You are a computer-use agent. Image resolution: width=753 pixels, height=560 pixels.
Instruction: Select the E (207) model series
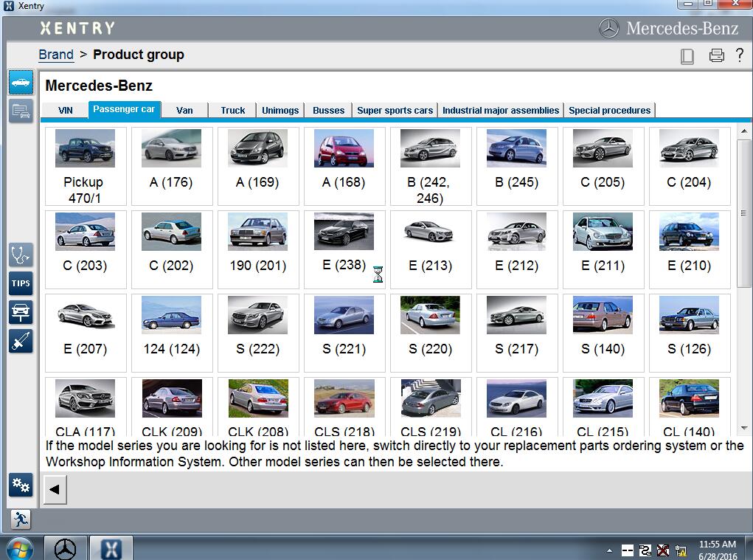86,333
